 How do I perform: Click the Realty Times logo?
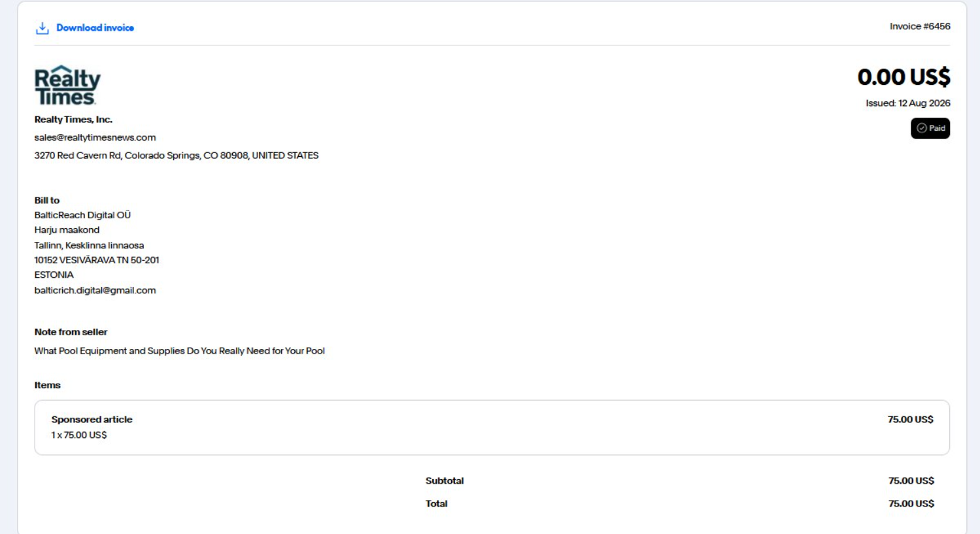click(67, 85)
